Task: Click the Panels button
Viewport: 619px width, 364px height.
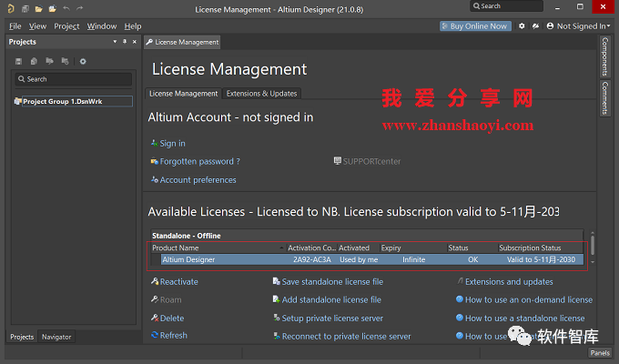Action: click(600, 353)
